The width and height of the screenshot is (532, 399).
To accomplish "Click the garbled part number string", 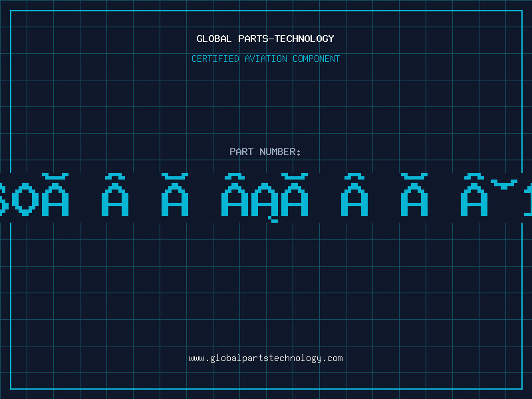I will point(266,198).
